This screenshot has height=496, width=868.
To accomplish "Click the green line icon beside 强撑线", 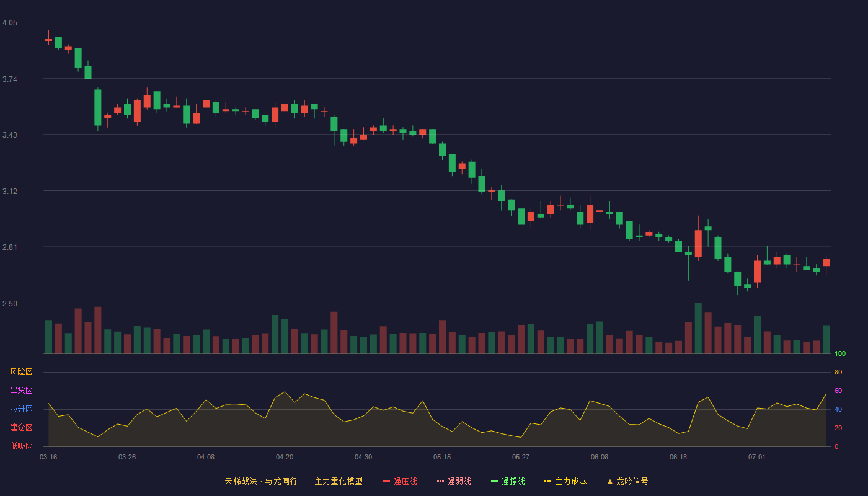I will 494,481.
